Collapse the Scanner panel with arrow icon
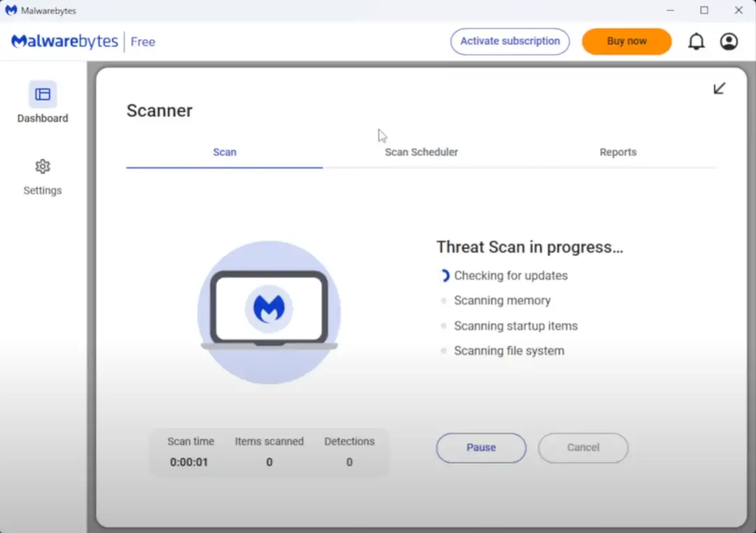 719,88
